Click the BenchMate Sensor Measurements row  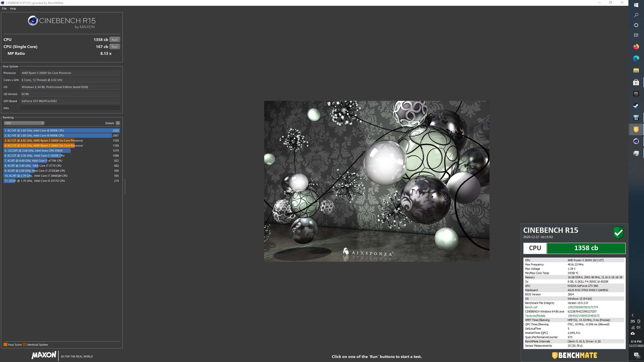click(x=574, y=346)
